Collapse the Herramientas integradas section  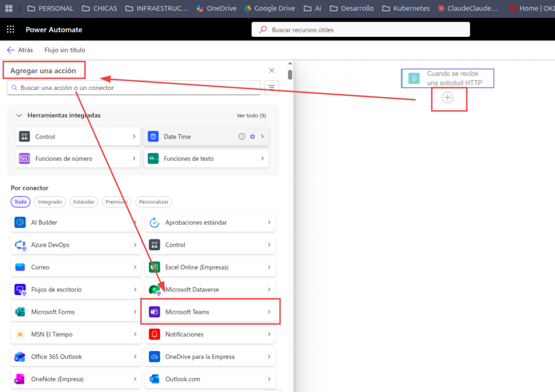point(19,115)
